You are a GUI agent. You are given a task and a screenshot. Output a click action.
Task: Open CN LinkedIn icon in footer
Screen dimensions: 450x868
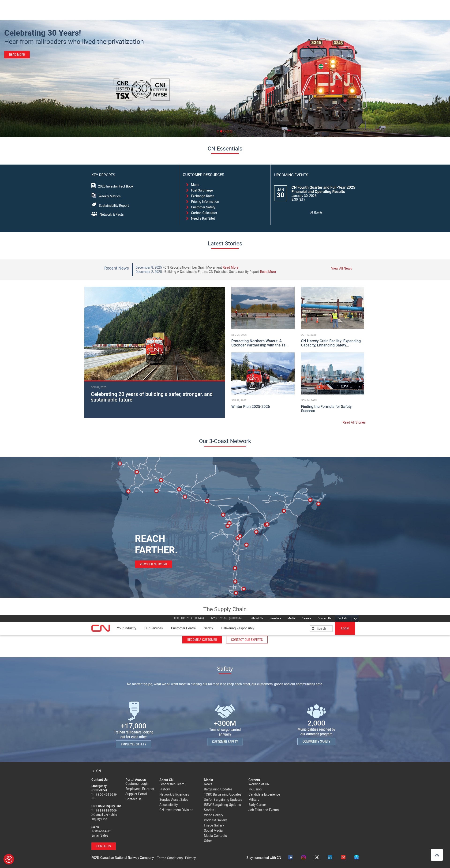tap(330, 857)
